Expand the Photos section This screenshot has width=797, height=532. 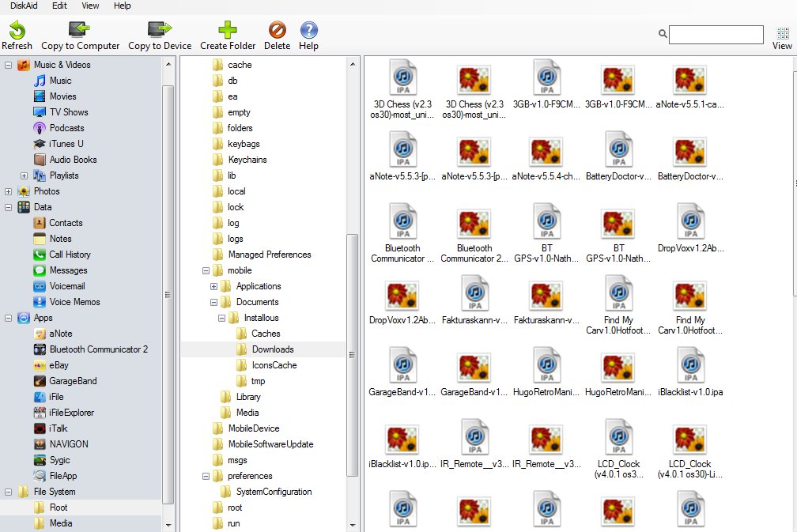[8, 191]
